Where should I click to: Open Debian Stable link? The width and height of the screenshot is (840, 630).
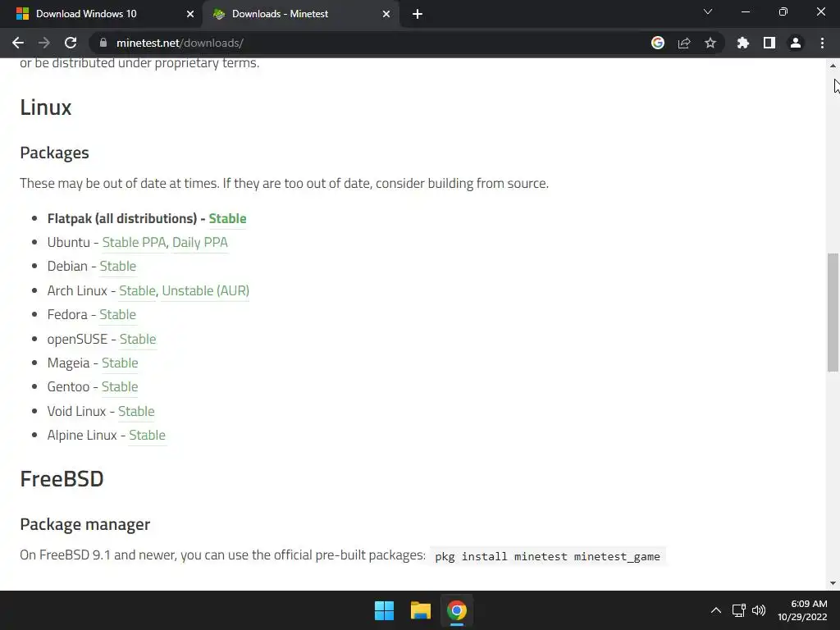118,267
